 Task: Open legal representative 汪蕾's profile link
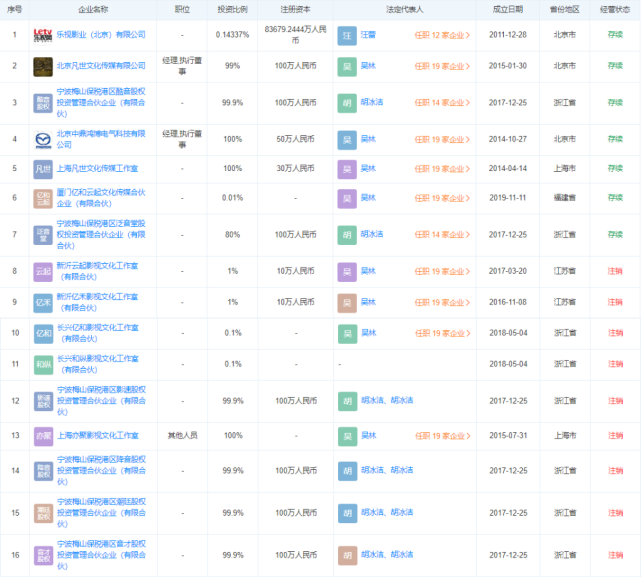coord(369,35)
